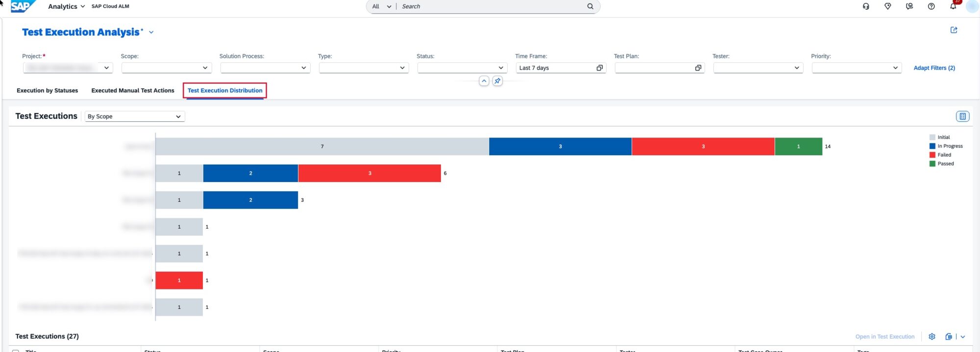Click the SAP Cloud ALM label
Screen dimensions: 980x352
coord(110,6)
